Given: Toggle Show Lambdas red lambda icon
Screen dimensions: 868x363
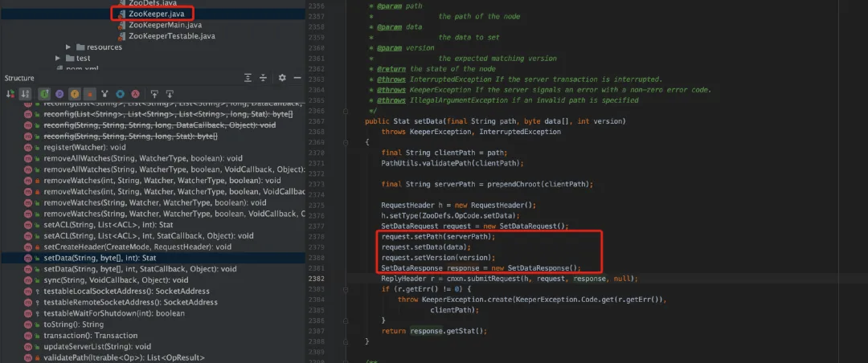Looking at the screenshot, I should point(134,94).
